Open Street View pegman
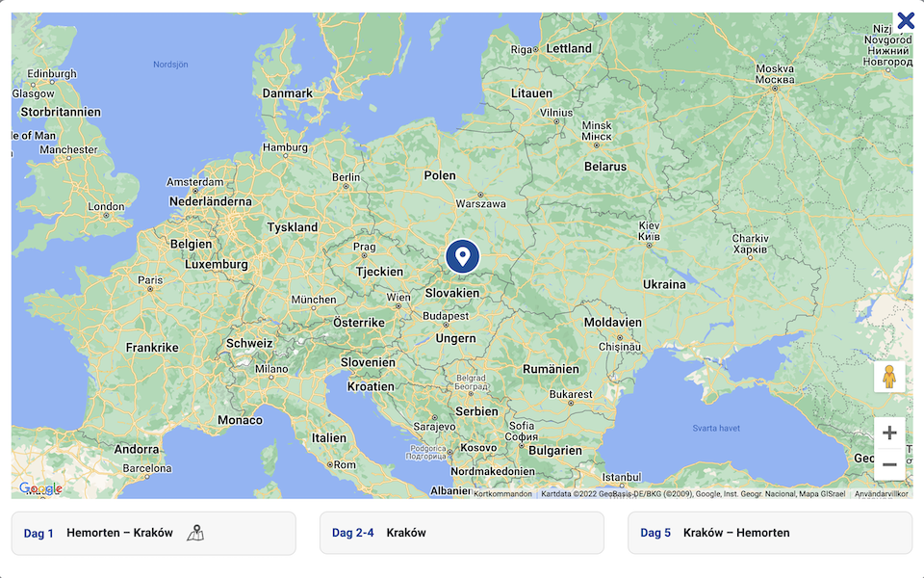This screenshot has height=578, width=924. click(889, 377)
